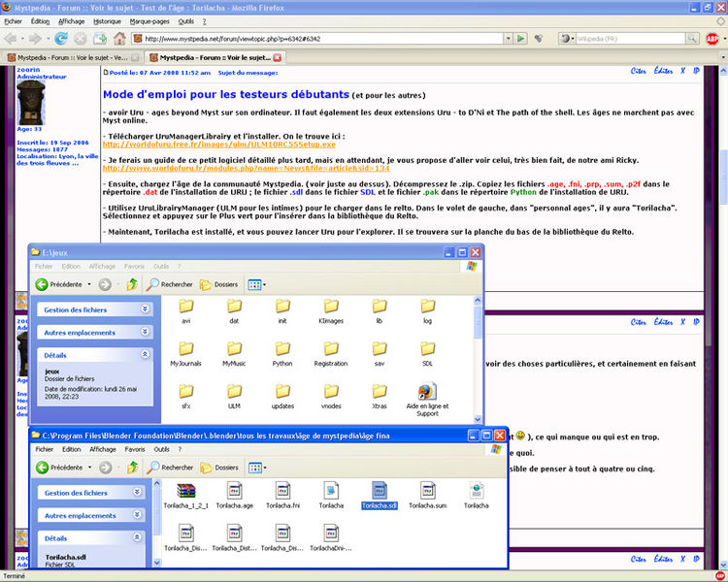
Task: Open ULM10RC5Setup.exe download link
Action: 218,145
